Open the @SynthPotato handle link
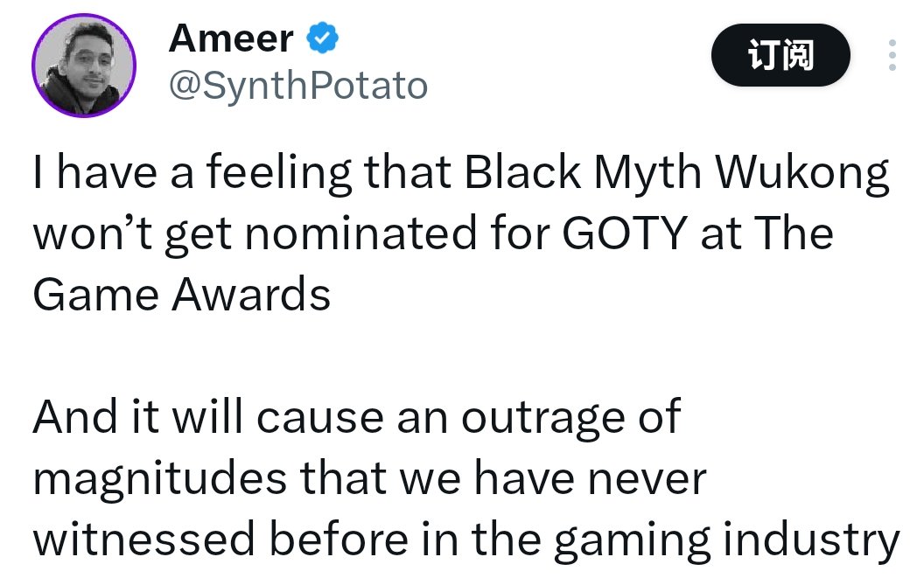The image size is (924, 578). pos(298,86)
